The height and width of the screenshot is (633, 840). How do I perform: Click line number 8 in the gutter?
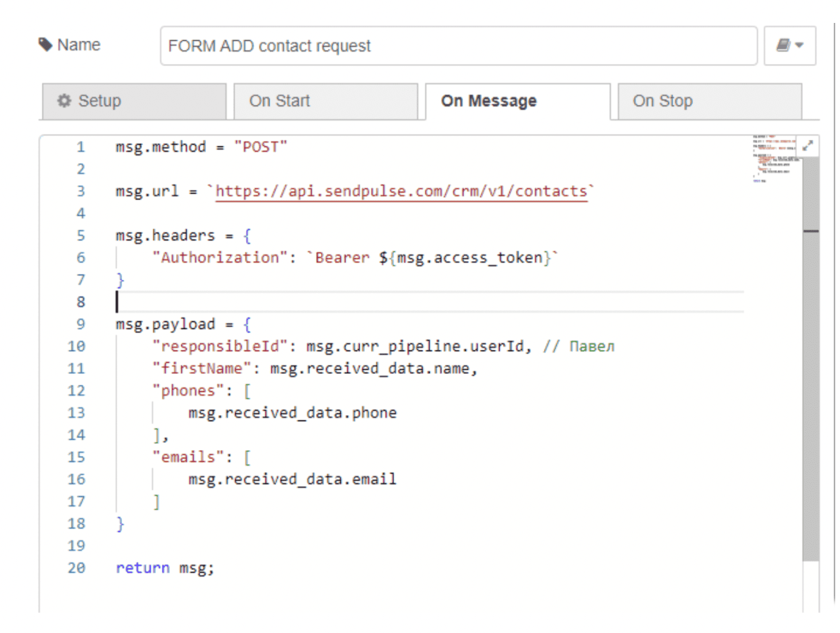(x=80, y=302)
